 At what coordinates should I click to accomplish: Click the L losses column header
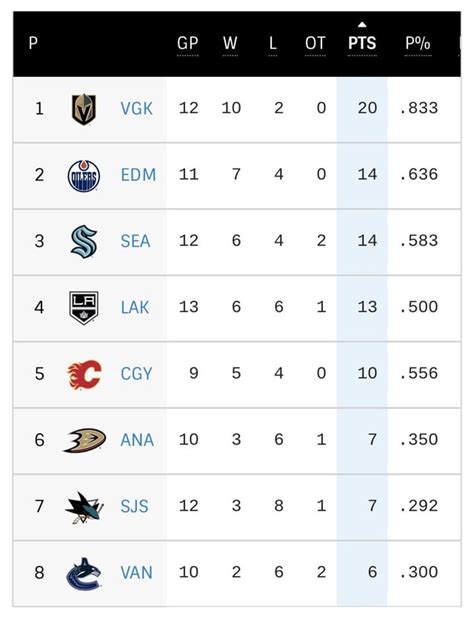click(x=273, y=43)
